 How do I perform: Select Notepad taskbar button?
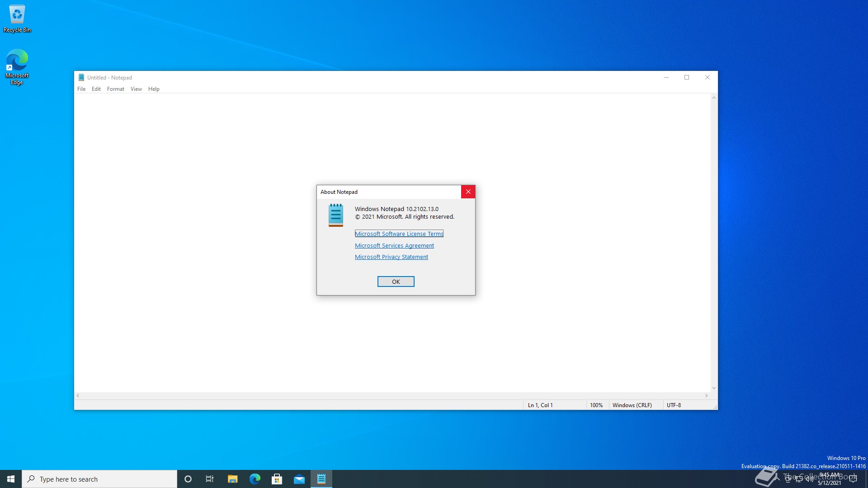[x=321, y=479]
